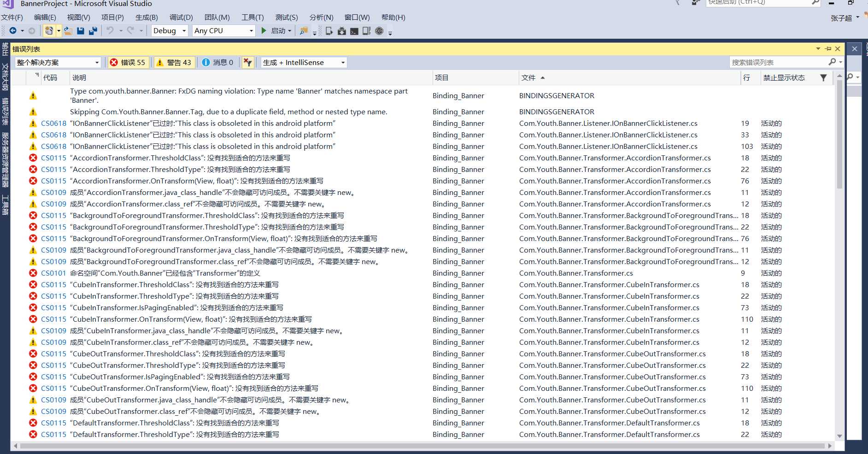Image resolution: width=868 pixels, height=454 pixels.
Task: Expand the 启动 button dropdown arrow
Action: [290, 31]
